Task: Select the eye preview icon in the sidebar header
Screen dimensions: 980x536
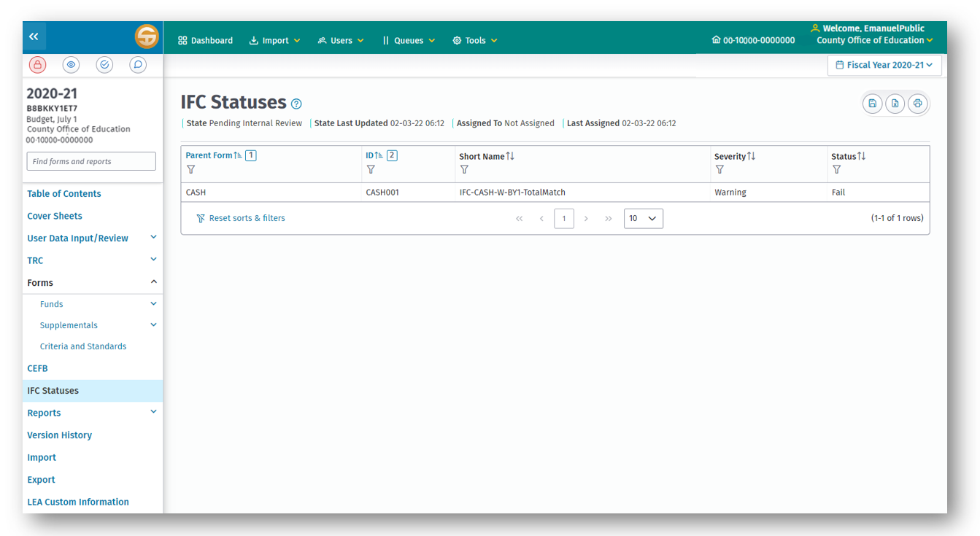Action: point(71,64)
